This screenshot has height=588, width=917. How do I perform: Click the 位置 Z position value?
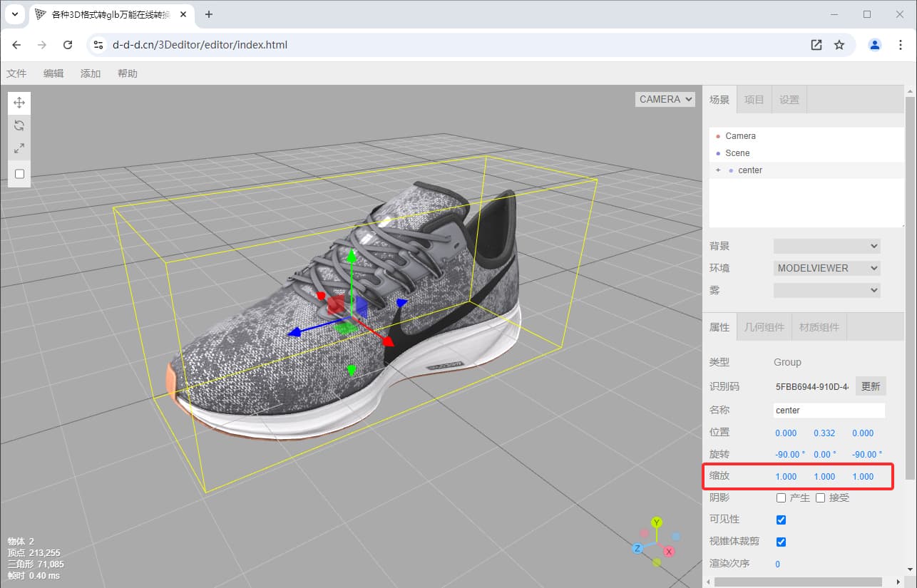click(863, 433)
